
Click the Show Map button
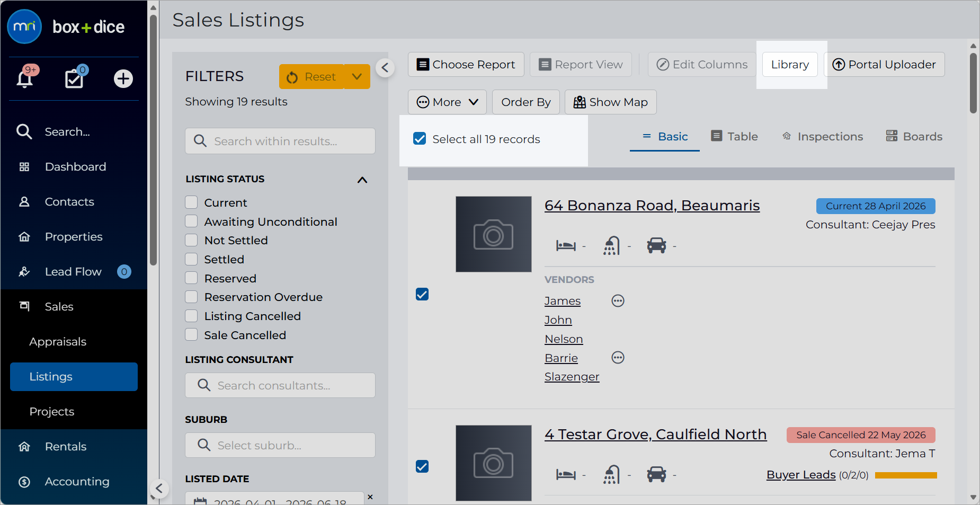tap(611, 102)
